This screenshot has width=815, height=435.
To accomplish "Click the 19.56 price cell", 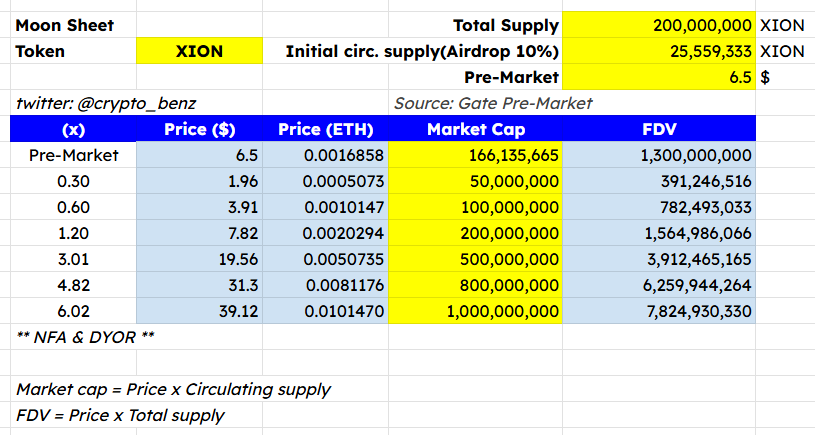I will pyautogui.click(x=200, y=259).
